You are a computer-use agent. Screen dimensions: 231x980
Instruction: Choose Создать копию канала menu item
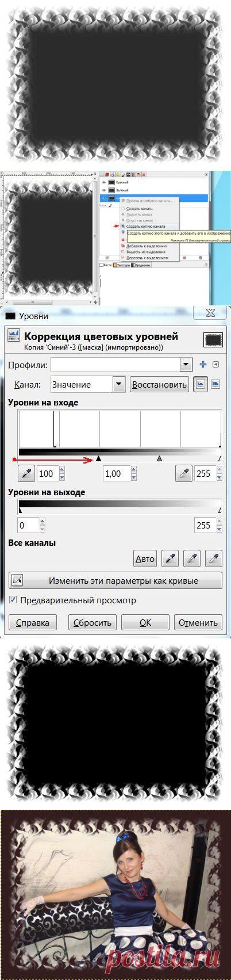[x=146, y=226]
